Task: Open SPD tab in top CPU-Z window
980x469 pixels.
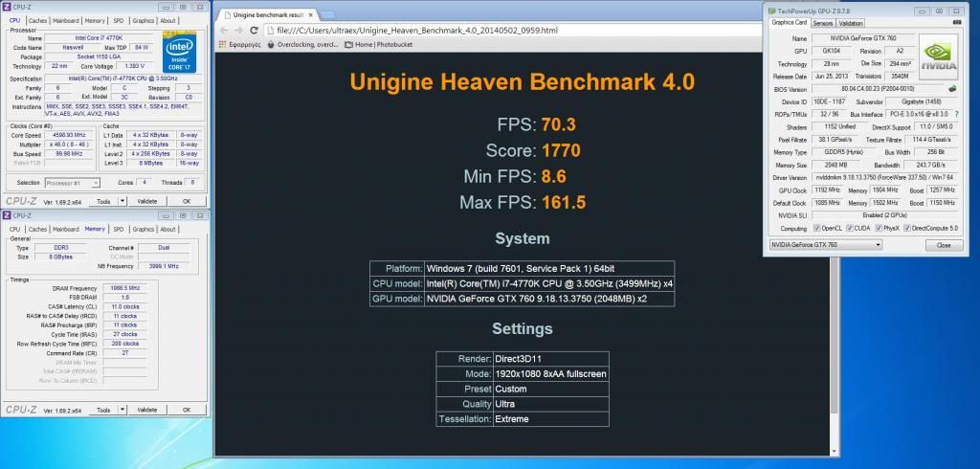Action: pos(119,20)
